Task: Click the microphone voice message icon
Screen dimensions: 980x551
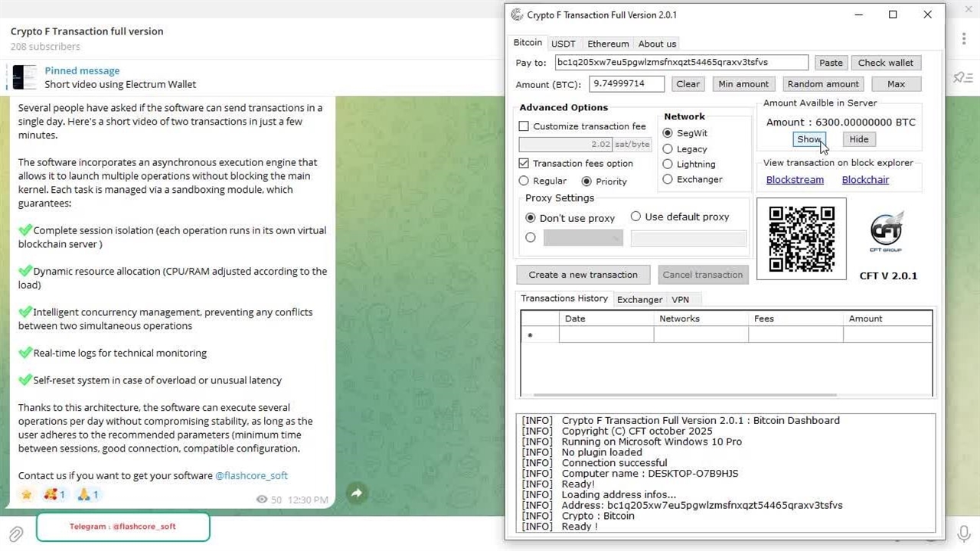Action: coord(964,533)
